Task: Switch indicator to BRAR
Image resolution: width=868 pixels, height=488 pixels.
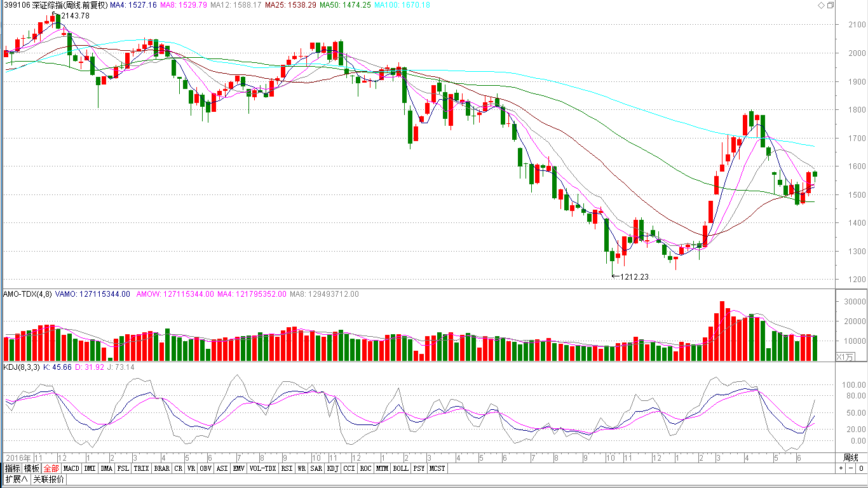Action: coord(162,468)
